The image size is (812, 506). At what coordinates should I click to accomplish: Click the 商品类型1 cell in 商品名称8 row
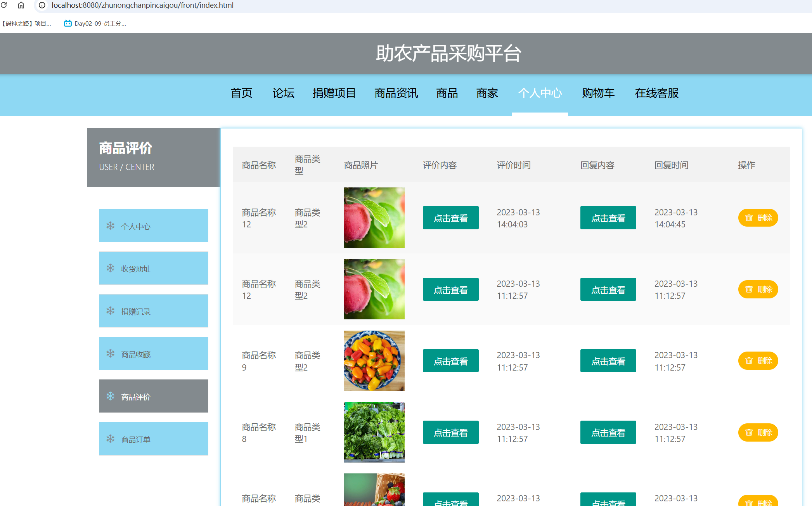coord(307,433)
